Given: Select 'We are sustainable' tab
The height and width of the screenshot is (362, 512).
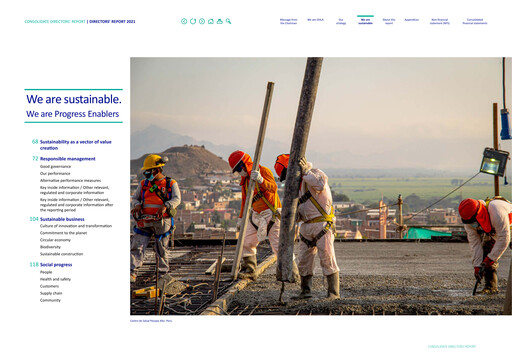Looking at the screenshot, I should coord(365,21).
